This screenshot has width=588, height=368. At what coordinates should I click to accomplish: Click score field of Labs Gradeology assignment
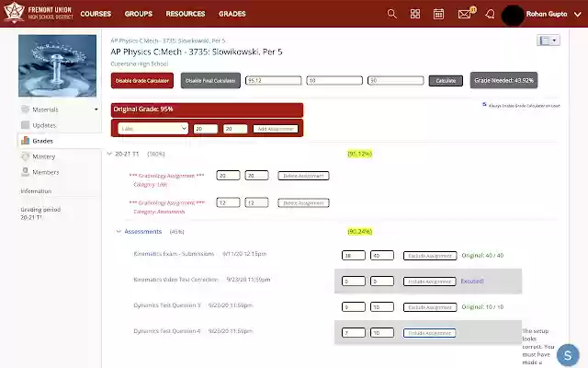tap(228, 176)
